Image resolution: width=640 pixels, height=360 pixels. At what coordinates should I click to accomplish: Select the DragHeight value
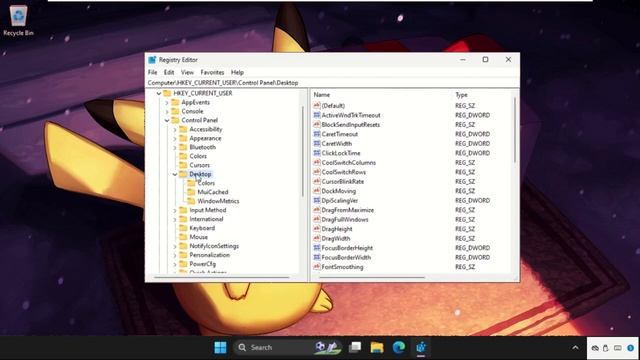[337, 229]
